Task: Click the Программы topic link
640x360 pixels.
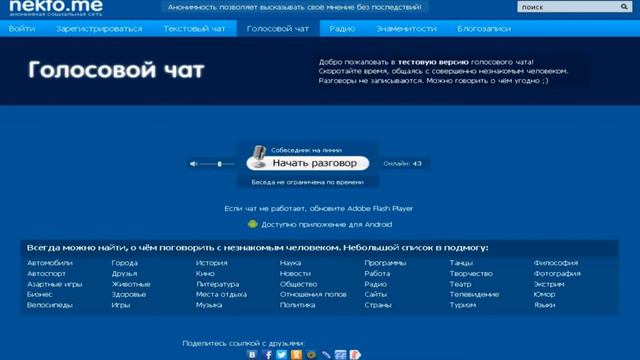Action: click(385, 263)
